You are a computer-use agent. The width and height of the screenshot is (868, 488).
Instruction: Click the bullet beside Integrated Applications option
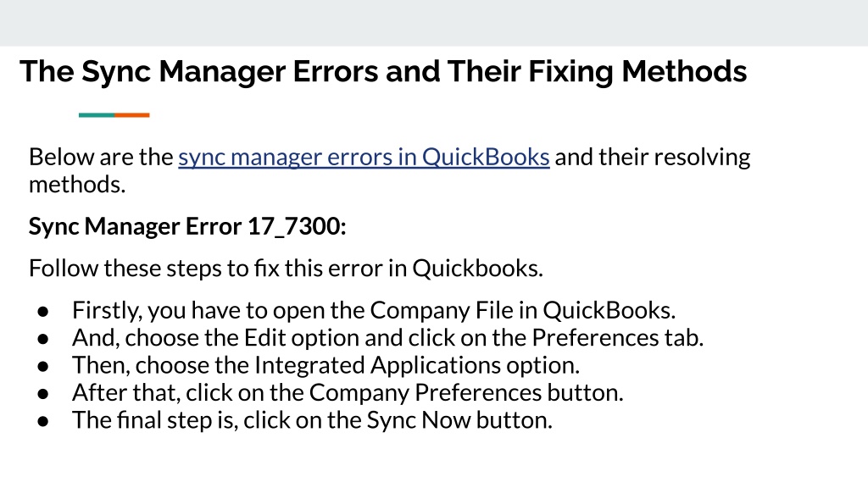coord(43,367)
